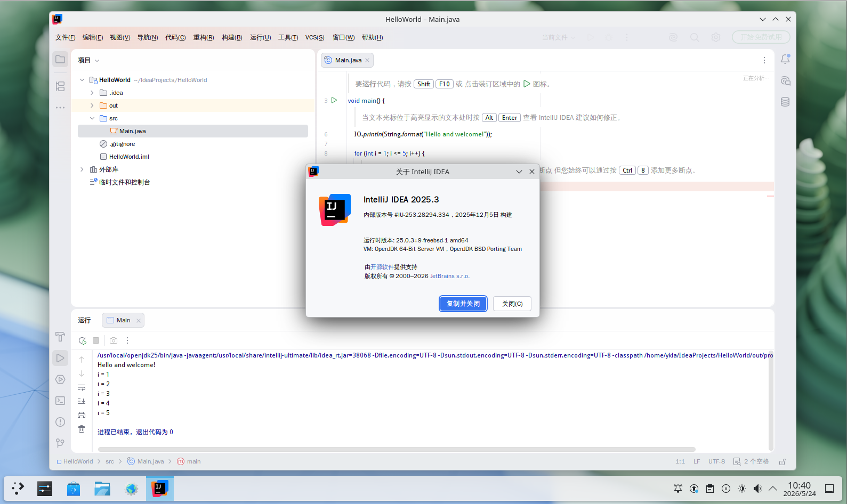Click the UTF-8 encoding status entry

[x=716, y=462]
